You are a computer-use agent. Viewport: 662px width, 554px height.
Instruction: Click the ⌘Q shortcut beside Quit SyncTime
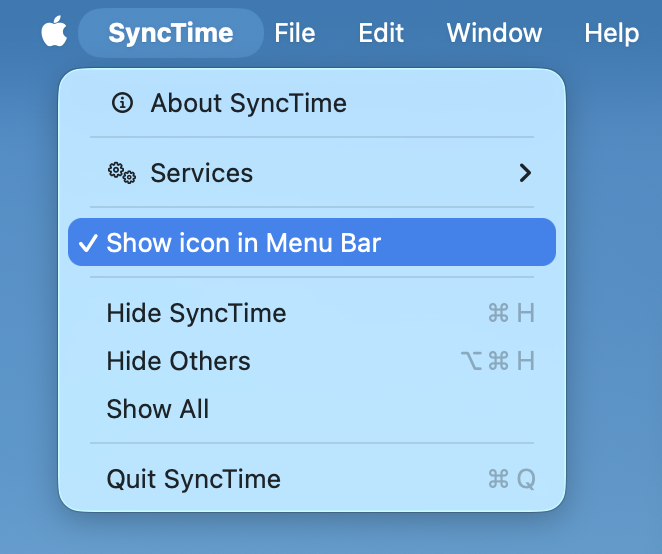coord(510,479)
